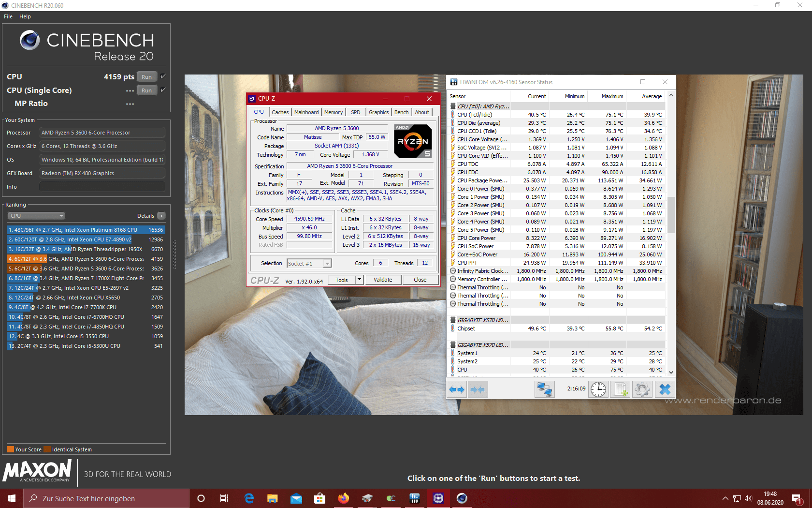Image resolution: width=812 pixels, height=508 pixels.
Task: Click HWiNFO scrollbar down arrow
Action: [671, 372]
